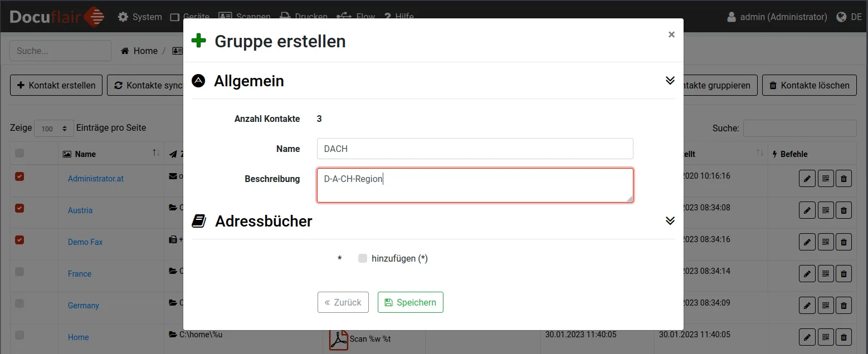Collapse the Allgemein section chevron

(670, 81)
